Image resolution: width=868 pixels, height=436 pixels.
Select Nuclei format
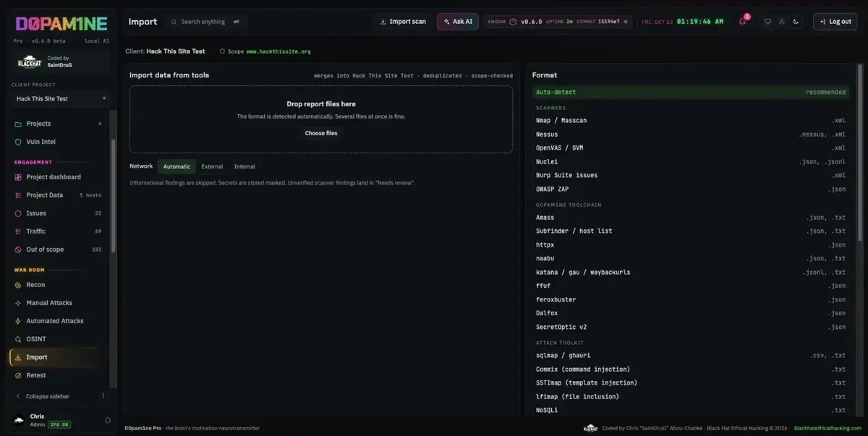tap(691, 161)
